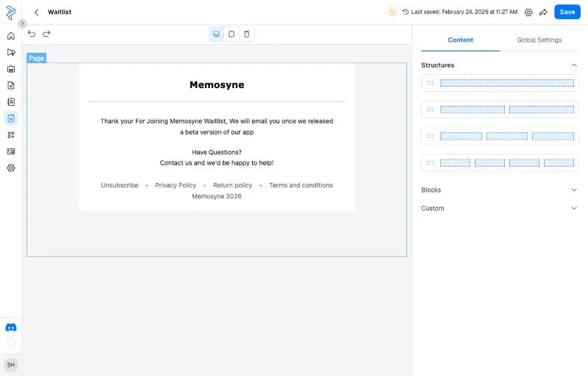The width and height of the screenshot is (588, 376).
Task: Click the Unsubscribe footer link
Action: pos(119,185)
